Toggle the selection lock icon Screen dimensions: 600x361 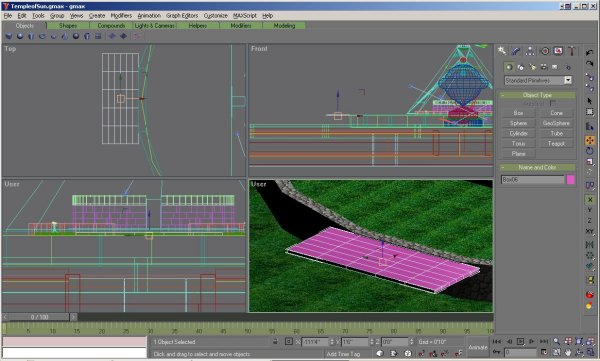tap(275, 341)
